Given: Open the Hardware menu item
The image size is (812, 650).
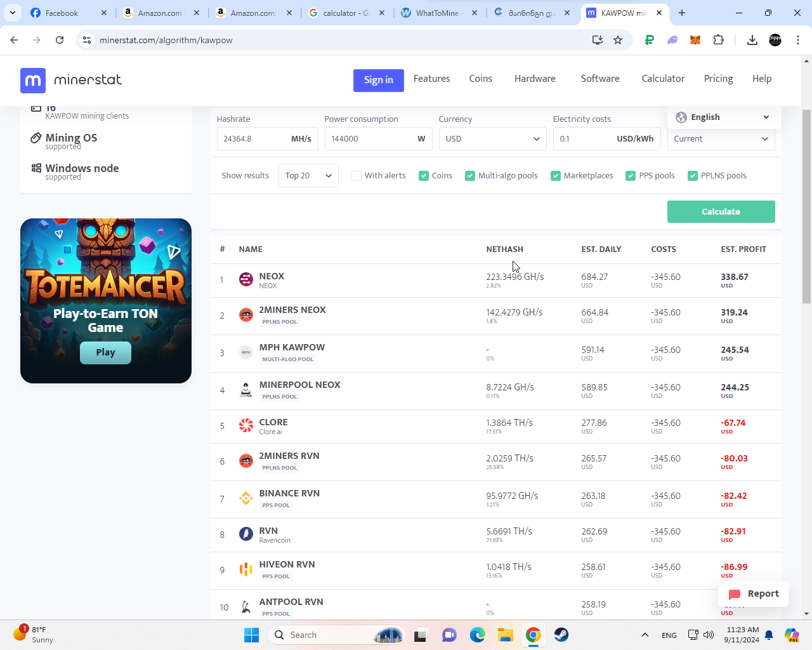Looking at the screenshot, I should click(x=535, y=79).
